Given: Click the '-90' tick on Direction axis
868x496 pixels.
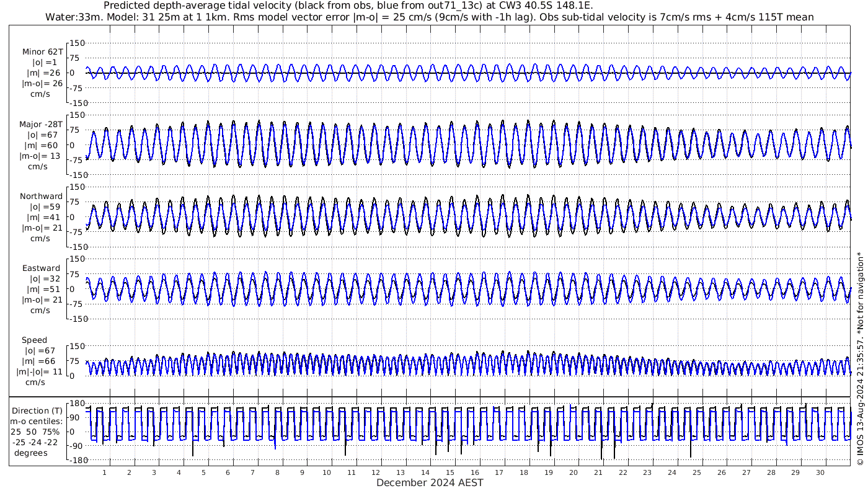Looking at the screenshot, I should (77, 446).
